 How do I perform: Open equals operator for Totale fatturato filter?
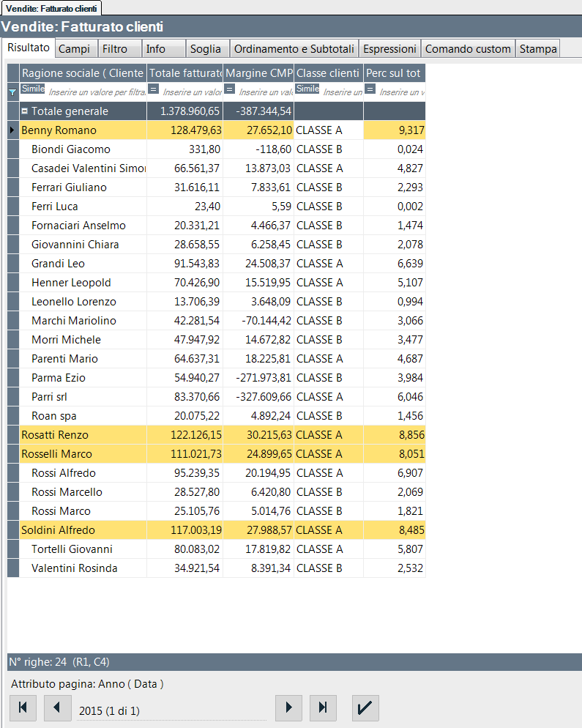154,89
